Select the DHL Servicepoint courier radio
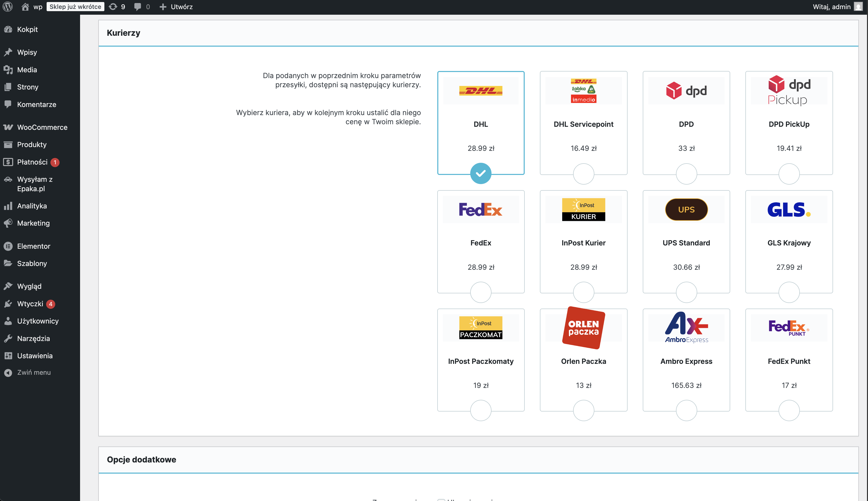This screenshot has width=868, height=501. coord(583,173)
